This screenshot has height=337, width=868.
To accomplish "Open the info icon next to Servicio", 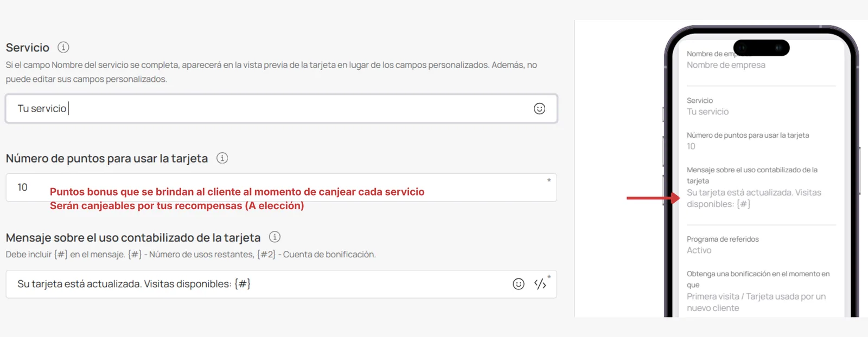I will point(63,47).
